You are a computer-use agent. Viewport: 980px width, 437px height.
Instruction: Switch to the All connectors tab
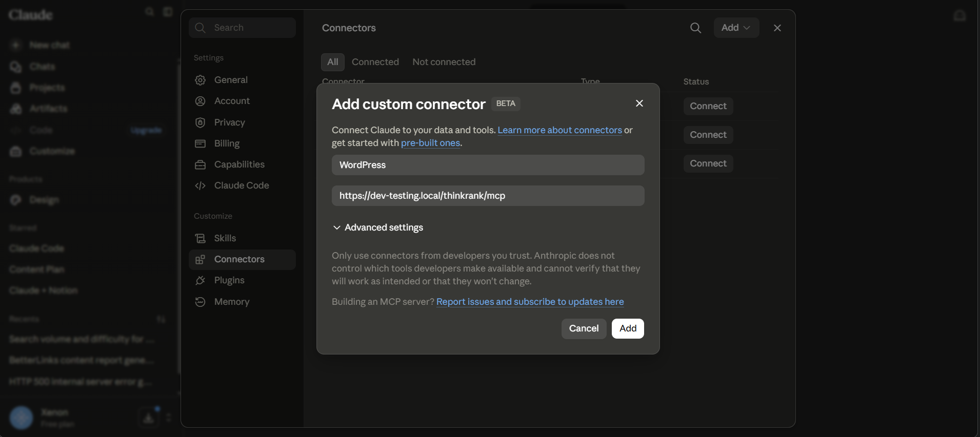tap(333, 62)
